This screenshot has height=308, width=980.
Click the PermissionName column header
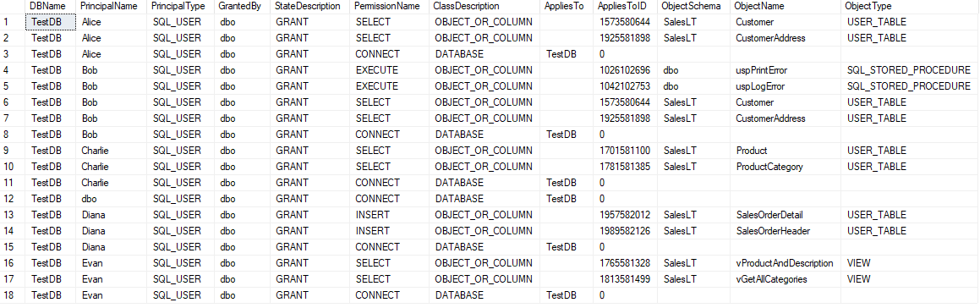(x=389, y=6)
